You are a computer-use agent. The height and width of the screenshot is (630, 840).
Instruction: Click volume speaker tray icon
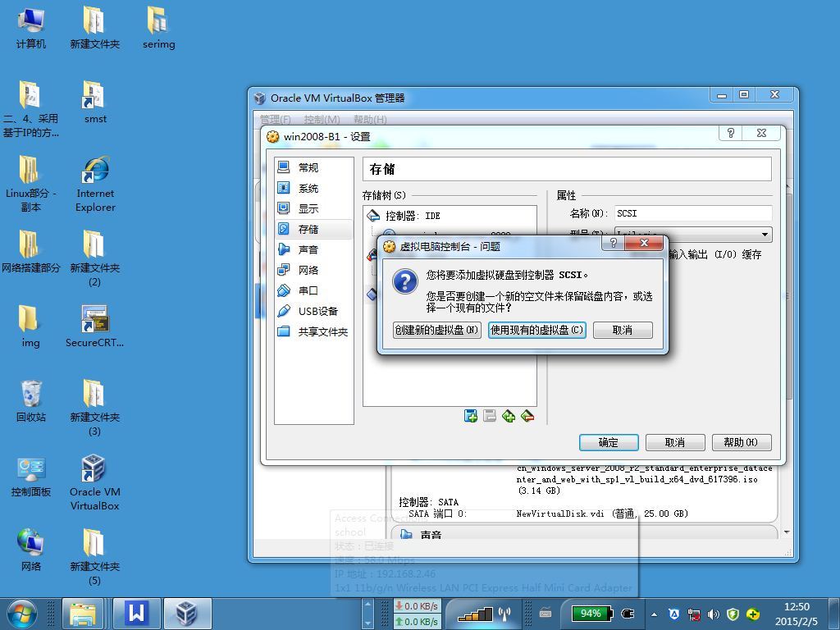(x=713, y=614)
